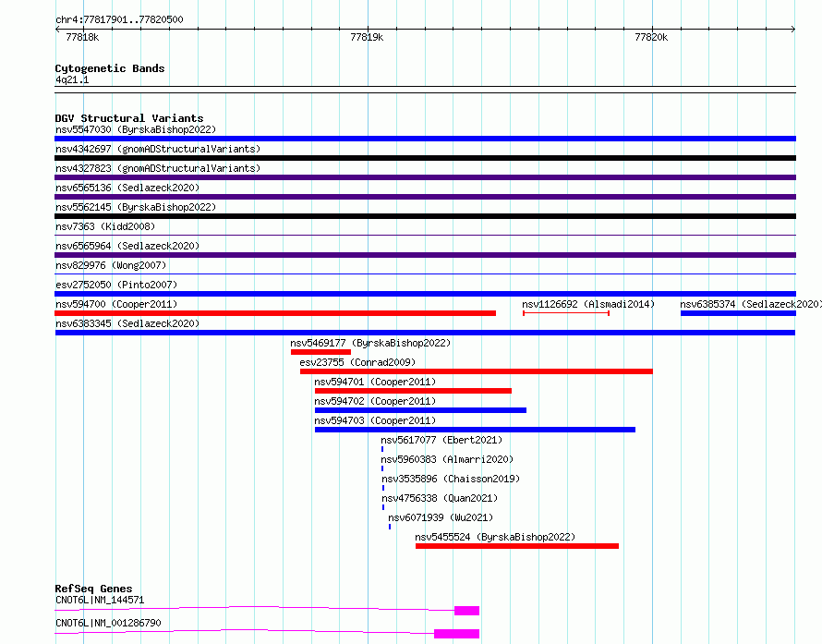The height and width of the screenshot is (644, 822).
Task: Click the magenta exon of CNOT6L|NM_001286790
Action: 456,634
